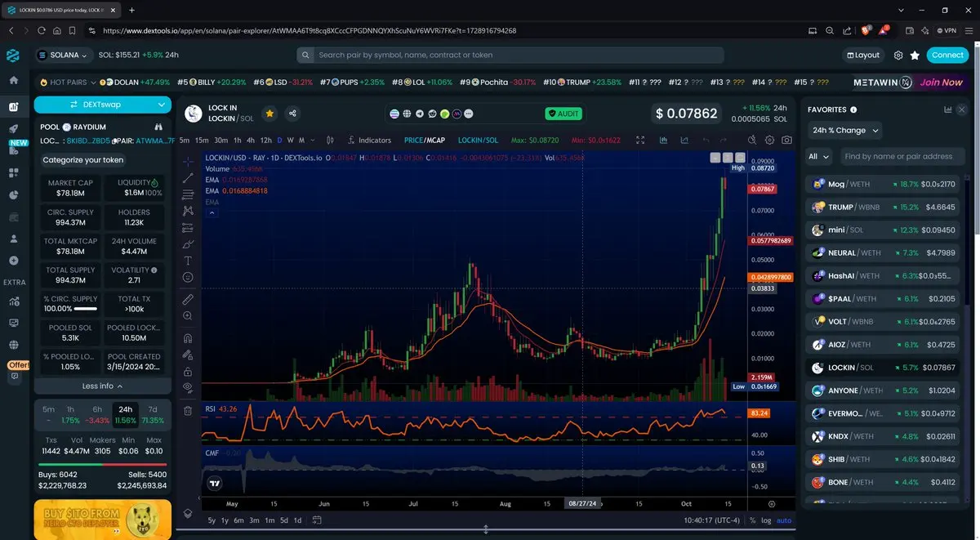Click Categorize your token
Screen dimensions: 980x540
83,160
